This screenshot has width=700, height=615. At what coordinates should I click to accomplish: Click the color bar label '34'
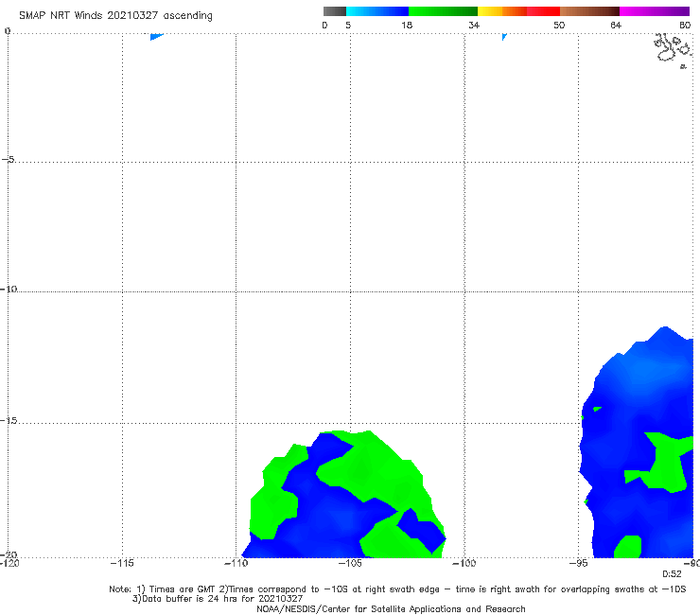pyautogui.click(x=474, y=25)
